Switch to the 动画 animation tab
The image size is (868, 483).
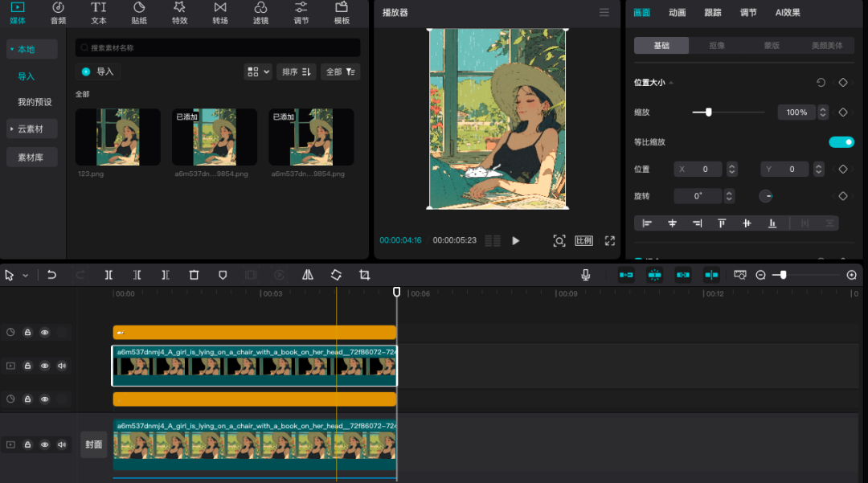pos(677,13)
